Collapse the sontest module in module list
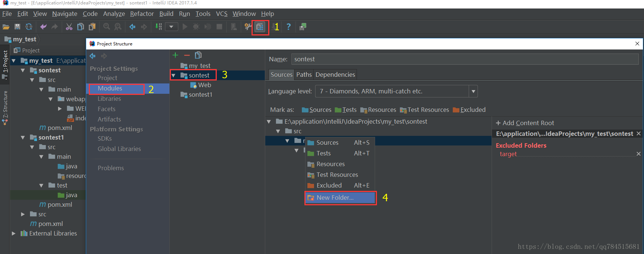This screenshot has height=254, width=644. [173, 75]
